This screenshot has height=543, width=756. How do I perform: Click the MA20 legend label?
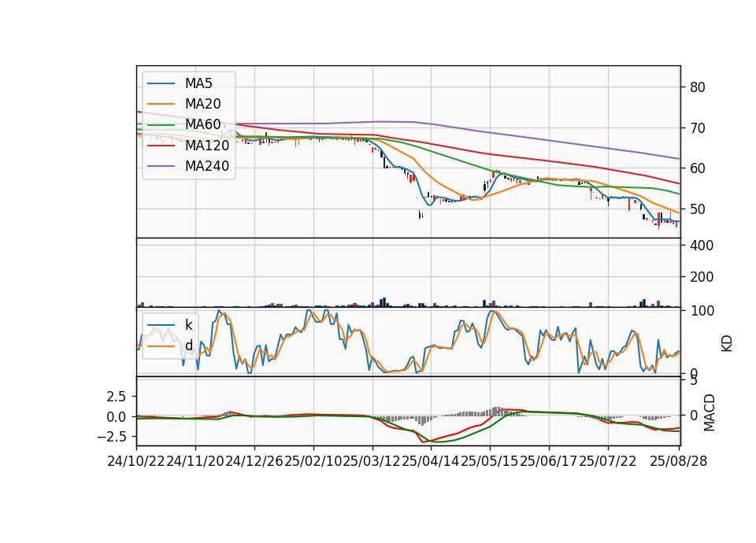click(x=202, y=104)
